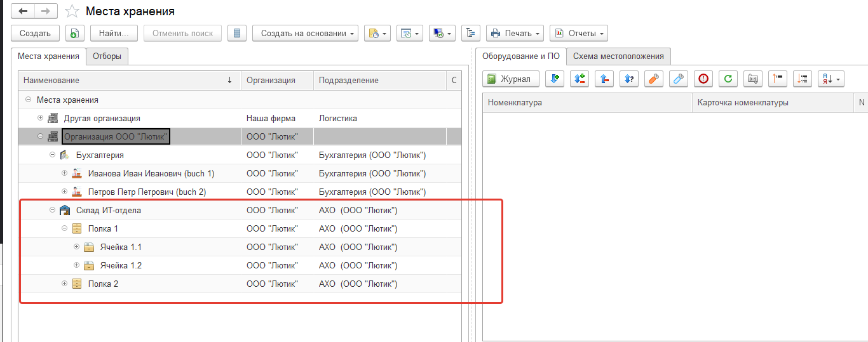Click the Журнал button

(x=511, y=79)
